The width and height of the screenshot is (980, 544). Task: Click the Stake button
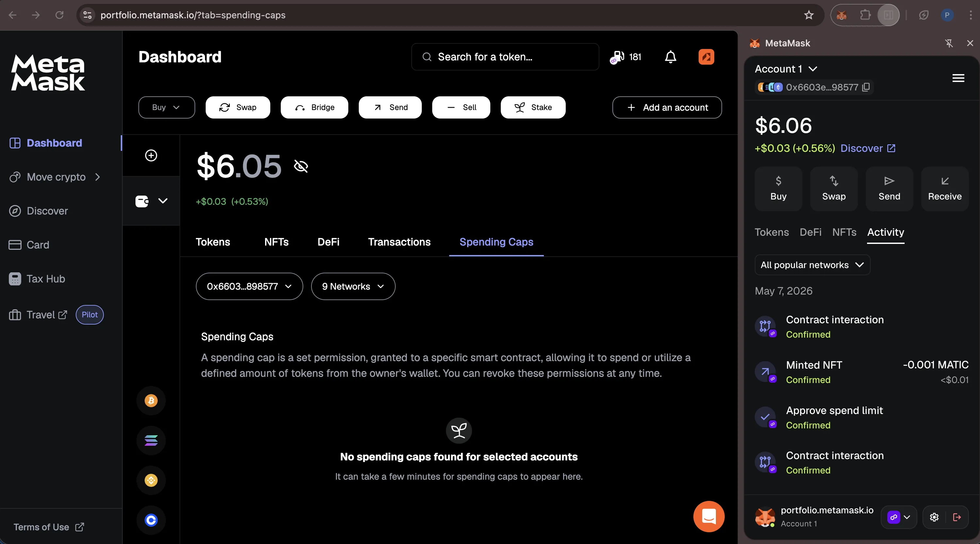[x=533, y=108]
